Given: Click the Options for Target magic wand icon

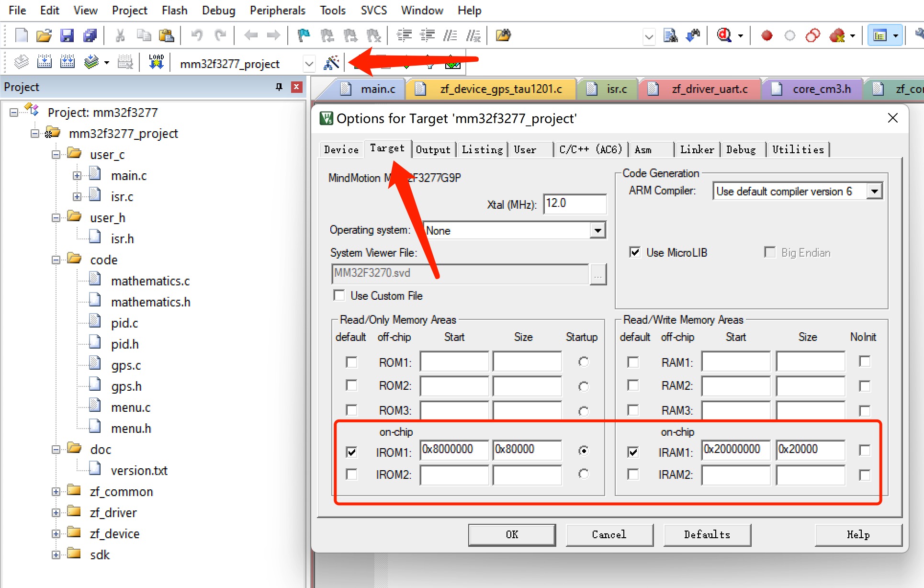Looking at the screenshot, I should coord(331,63).
